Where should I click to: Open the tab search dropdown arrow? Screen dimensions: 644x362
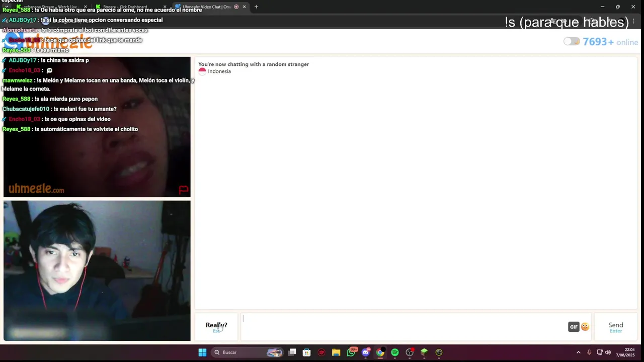point(6,7)
